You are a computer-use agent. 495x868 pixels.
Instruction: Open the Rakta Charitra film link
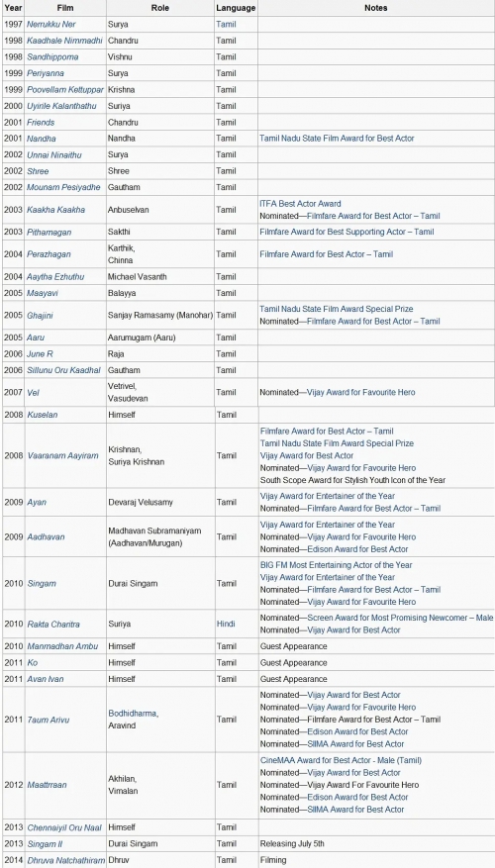point(53,624)
